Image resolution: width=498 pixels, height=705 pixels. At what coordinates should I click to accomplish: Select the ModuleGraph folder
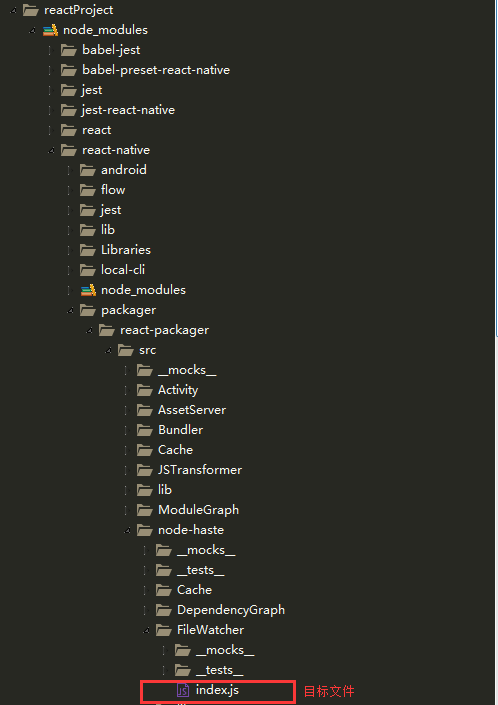tap(198, 510)
